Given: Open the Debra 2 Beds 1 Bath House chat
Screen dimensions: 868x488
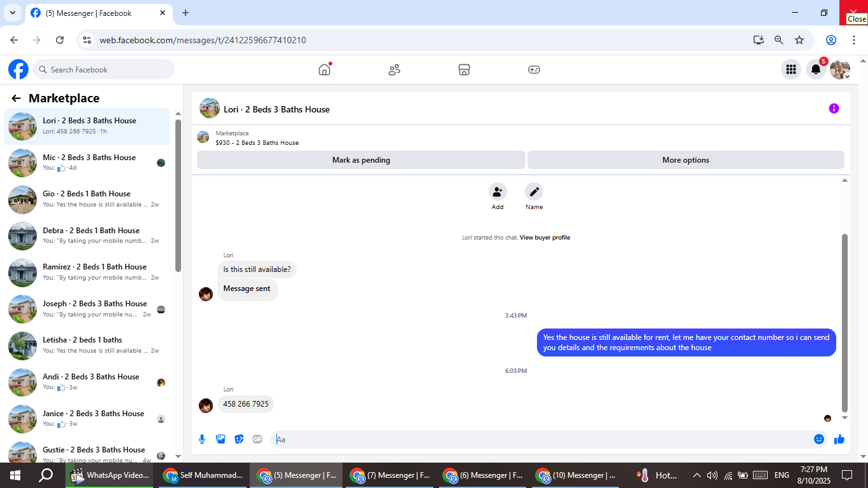Looking at the screenshot, I should [87, 236].
